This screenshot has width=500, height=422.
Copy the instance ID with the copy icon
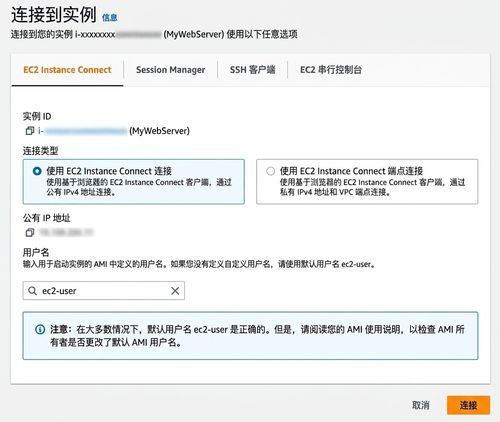(30, 131)
